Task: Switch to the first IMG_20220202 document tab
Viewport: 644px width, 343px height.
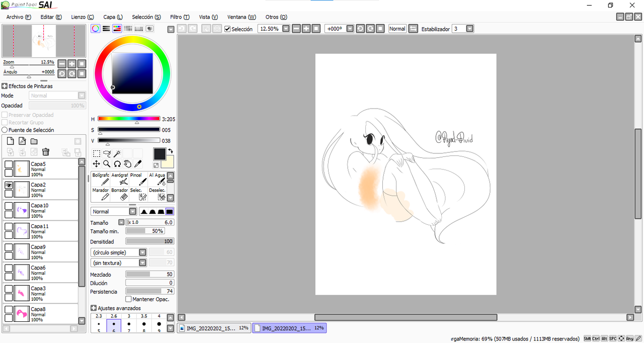Action: tap(215, 328)
